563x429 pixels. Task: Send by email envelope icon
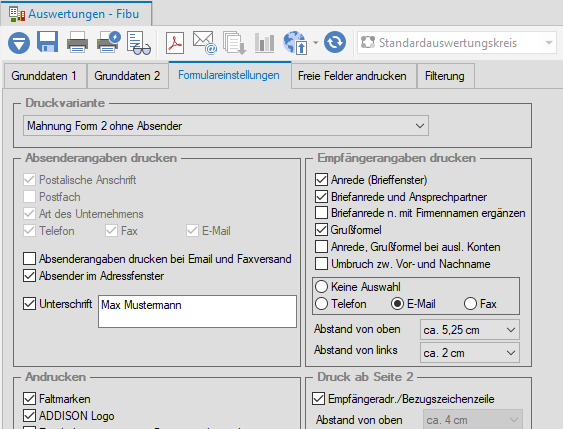click(205, 43)
